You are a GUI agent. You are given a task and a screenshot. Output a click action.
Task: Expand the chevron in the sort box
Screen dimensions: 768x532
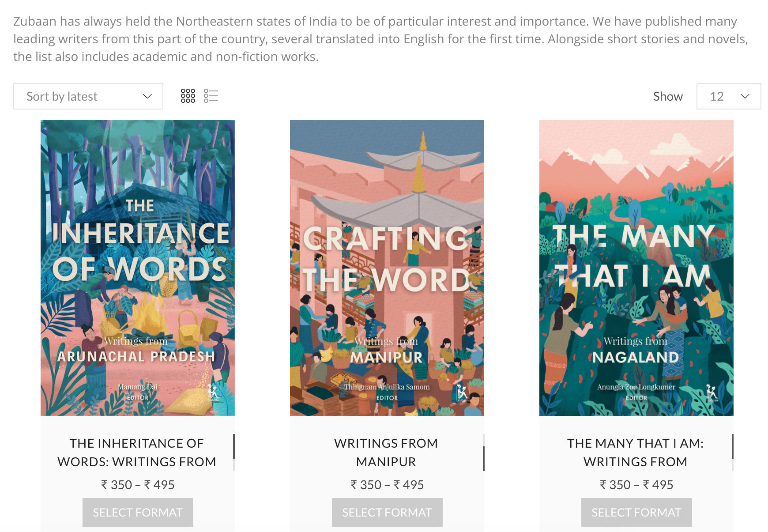pyautogui.click(x=147, y=96)
